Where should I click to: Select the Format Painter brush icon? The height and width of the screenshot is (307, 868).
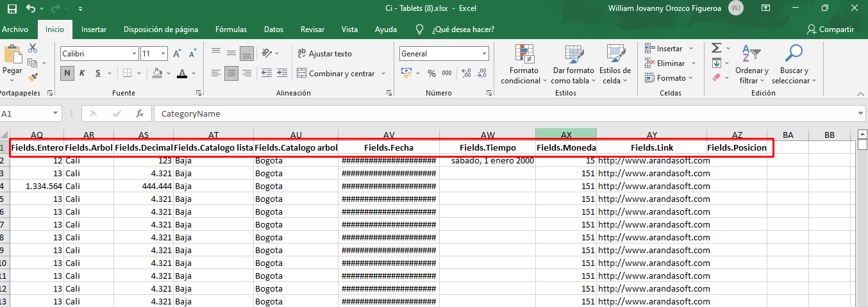coord(33,77)
